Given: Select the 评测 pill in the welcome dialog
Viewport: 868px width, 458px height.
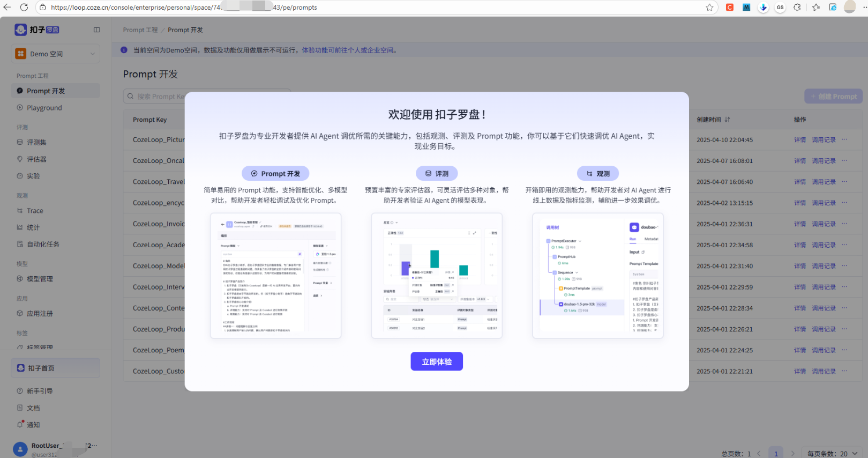Looking at the screenshot, I should 437,173.
